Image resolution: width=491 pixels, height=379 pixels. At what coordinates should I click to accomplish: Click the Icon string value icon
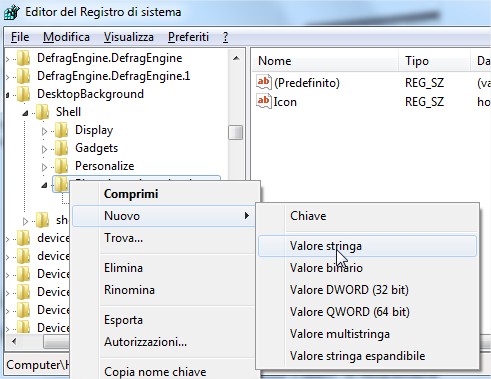coord(264,101)
